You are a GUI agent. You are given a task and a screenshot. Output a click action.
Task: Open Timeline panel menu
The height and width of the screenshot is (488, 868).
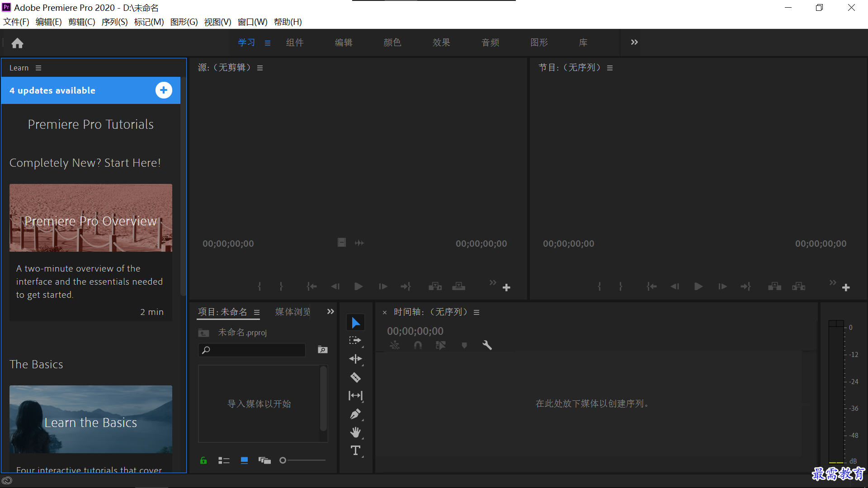[476, 312]
